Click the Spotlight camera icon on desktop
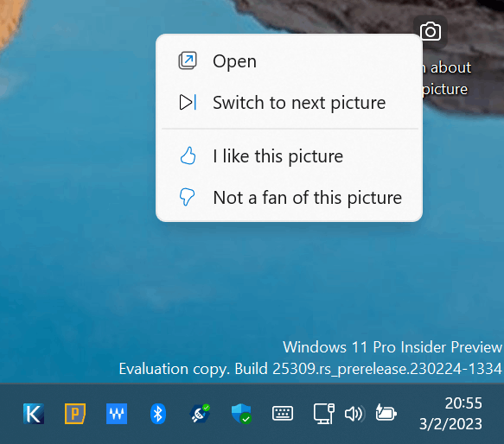Screen dimensions: 504x444 coord(431,31)
